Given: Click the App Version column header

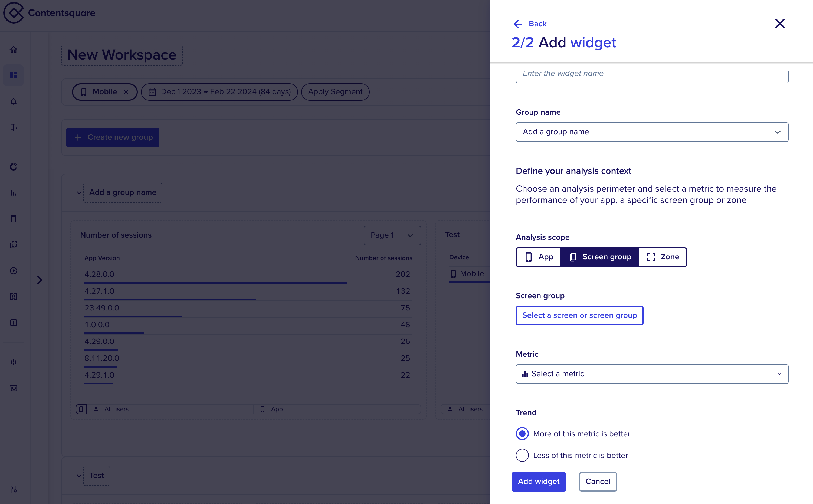Looking at the screenshot, I should coord(102,258).
